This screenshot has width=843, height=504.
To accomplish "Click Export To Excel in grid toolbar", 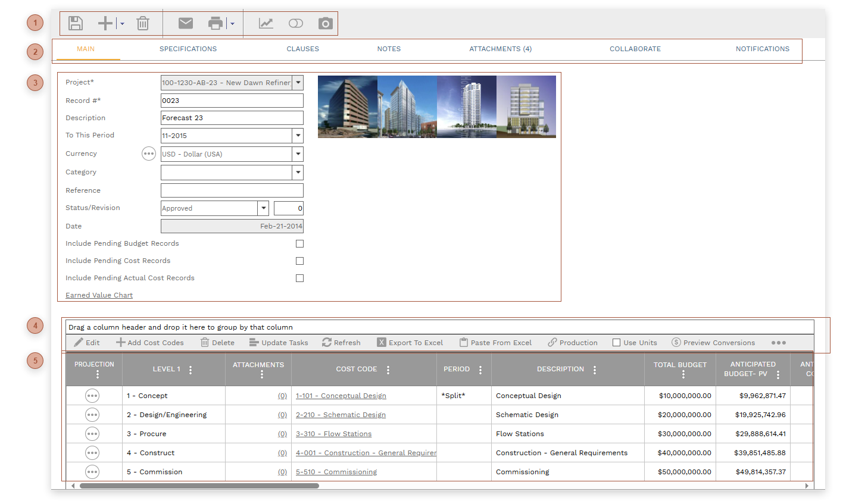I will tap(410, 343).
